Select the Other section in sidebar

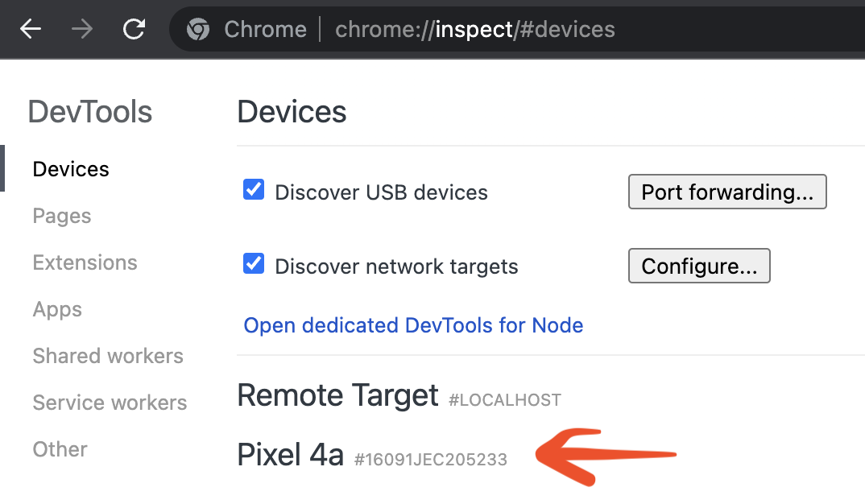60,449
